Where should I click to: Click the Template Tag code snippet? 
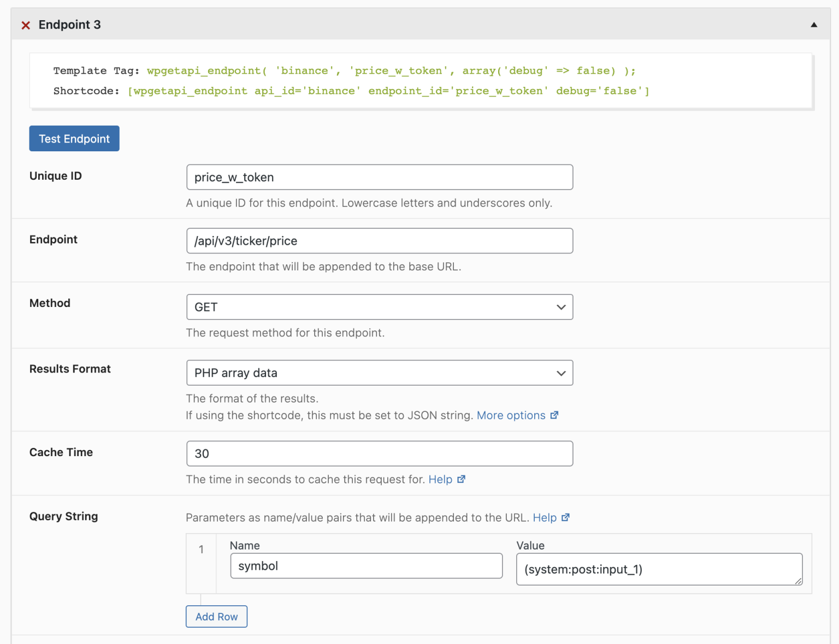pyautogui.click(x=344, y=70)
